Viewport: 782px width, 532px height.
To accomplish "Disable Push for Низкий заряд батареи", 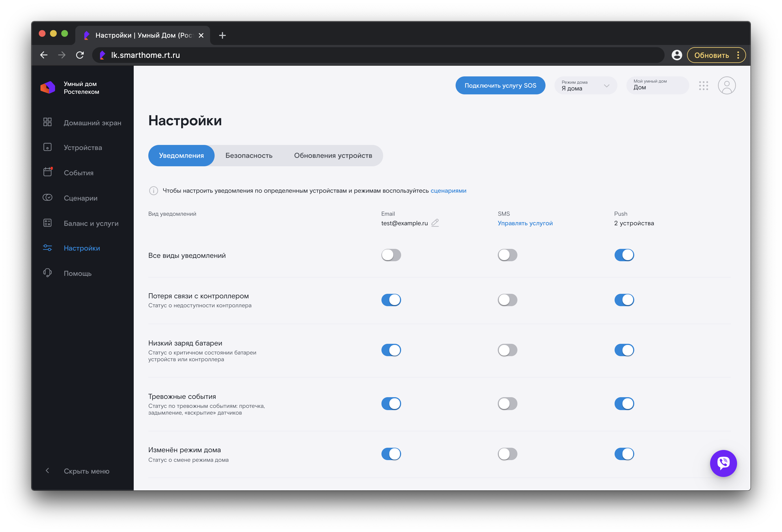I will click(x=624, y=350).
